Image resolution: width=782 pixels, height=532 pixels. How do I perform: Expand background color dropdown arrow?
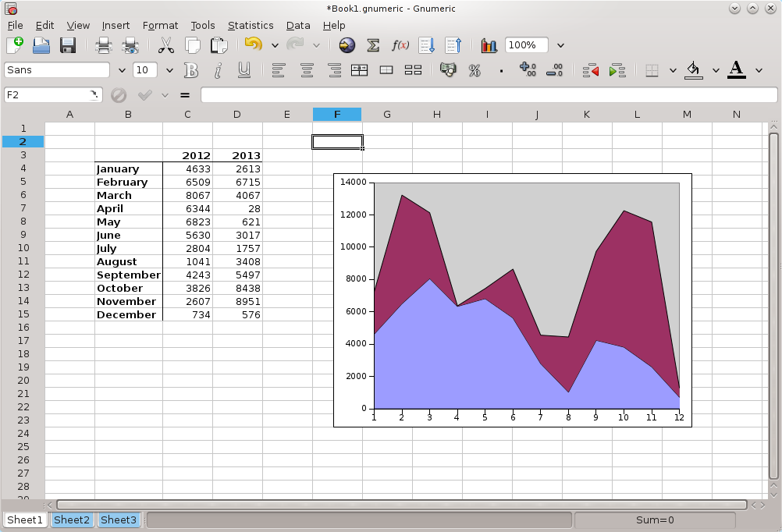(x=716, y=70)
